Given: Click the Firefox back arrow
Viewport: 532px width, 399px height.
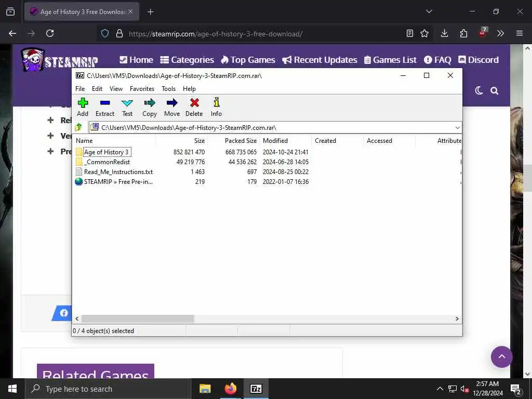Looking at the screenshot, I should pyautogui.click(x=12, y=33).
